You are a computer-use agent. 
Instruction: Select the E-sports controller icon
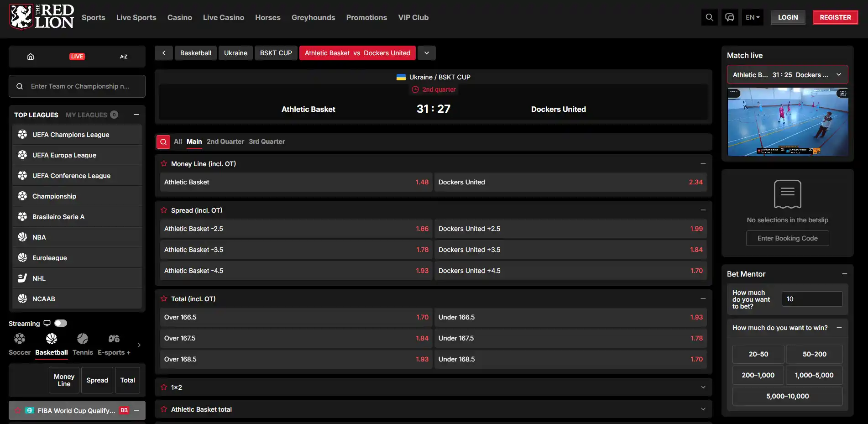[x=114, y=339]
